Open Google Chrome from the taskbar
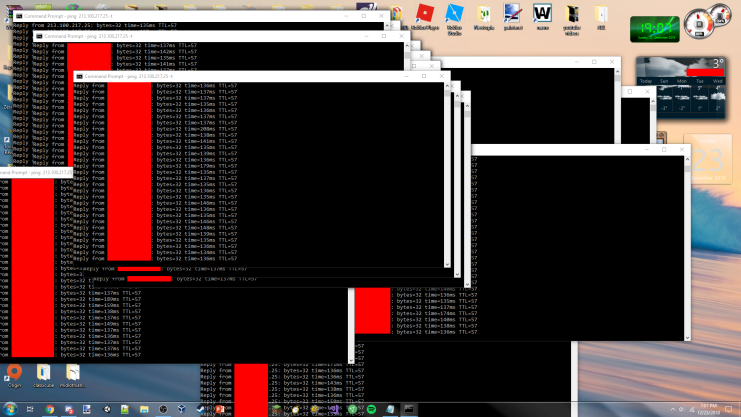This screenshot has height=417, width=741. [49, 409]
